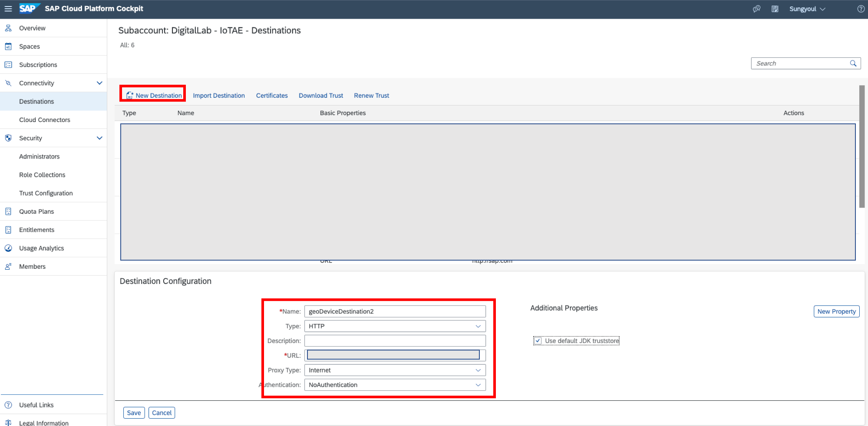Click the search magnifier icon
Image resolution: width=868 pixels, height=426 pixels.
click(853, 63)
